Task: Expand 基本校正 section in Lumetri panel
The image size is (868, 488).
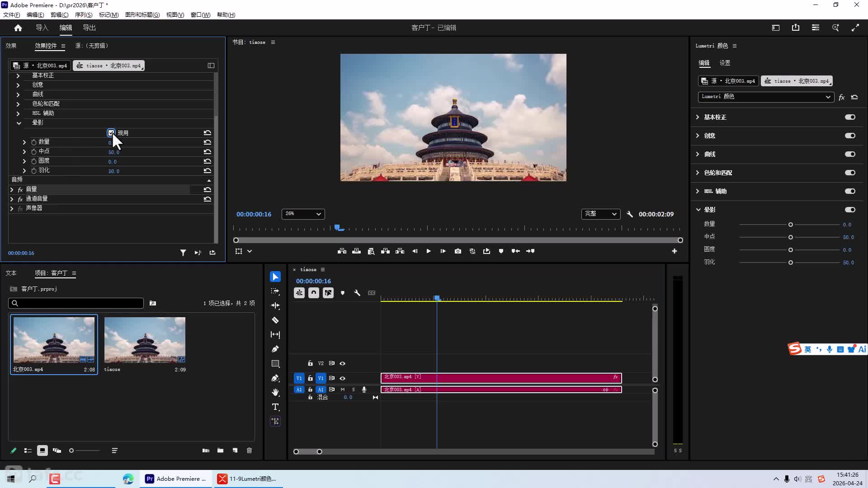Action: 698,117
